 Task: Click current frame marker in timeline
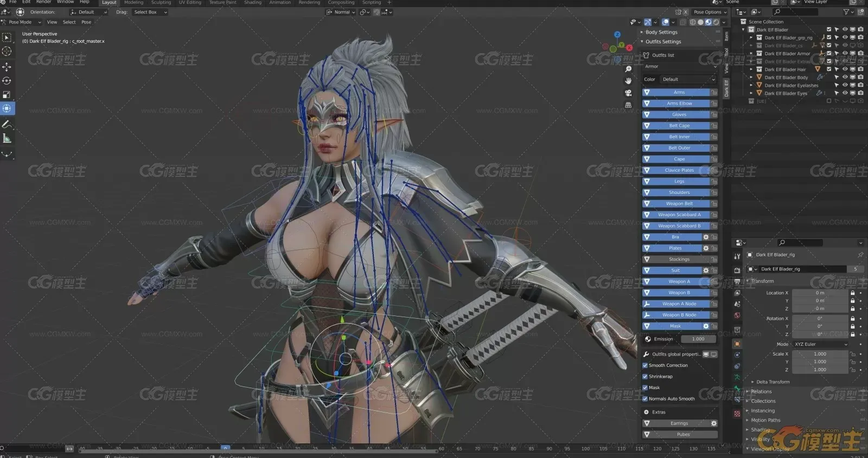point(225,448)
